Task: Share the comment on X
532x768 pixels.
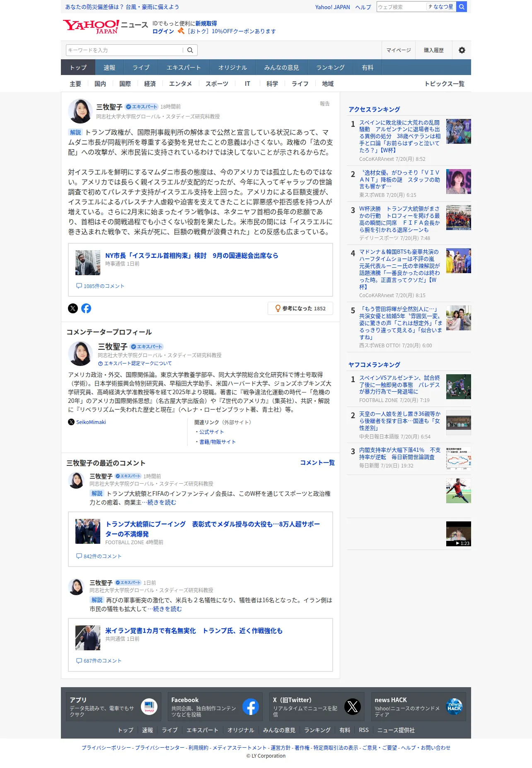Action: (x=73, y=308)
